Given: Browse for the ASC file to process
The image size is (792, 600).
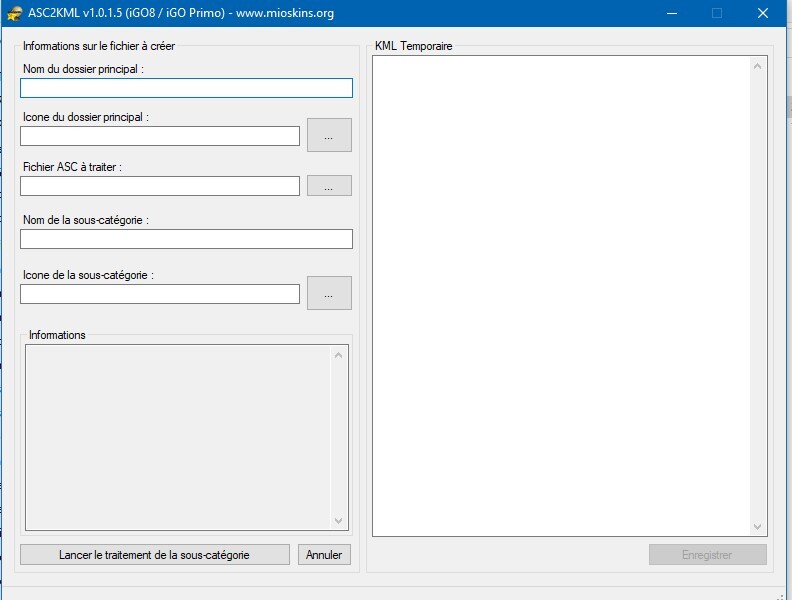Looking at the screenshot, I should (x=329, y=186).
